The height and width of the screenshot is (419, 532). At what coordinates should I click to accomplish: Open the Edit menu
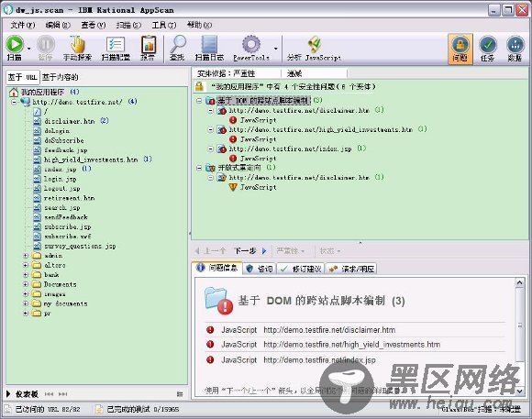[58, 25]
